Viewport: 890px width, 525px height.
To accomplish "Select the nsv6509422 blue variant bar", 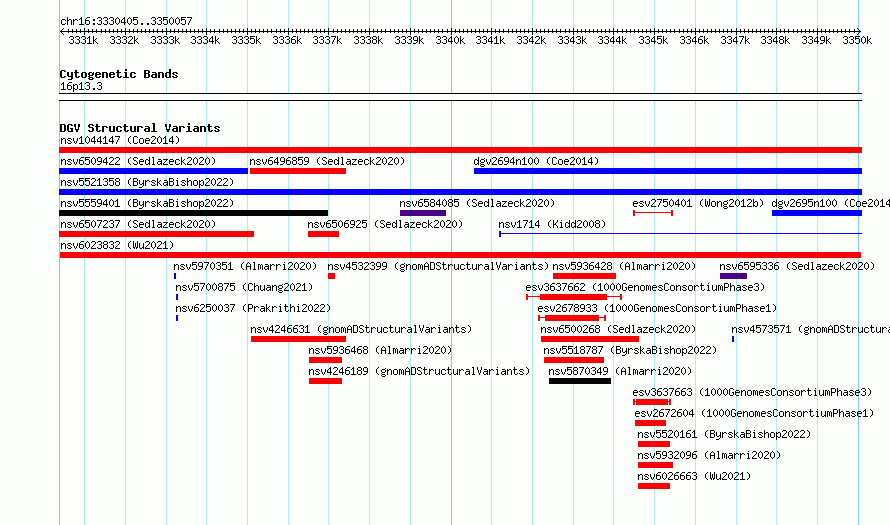I will click(x=153, y=171).
